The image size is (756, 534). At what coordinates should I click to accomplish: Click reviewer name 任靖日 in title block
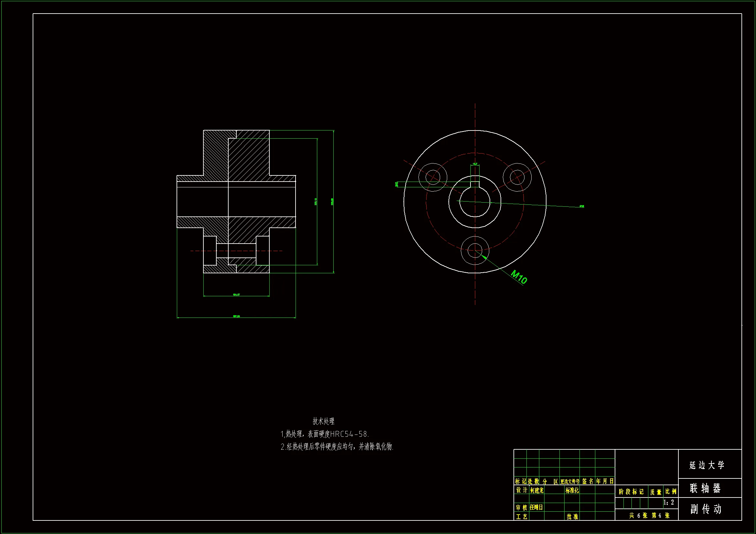point(536,508)
